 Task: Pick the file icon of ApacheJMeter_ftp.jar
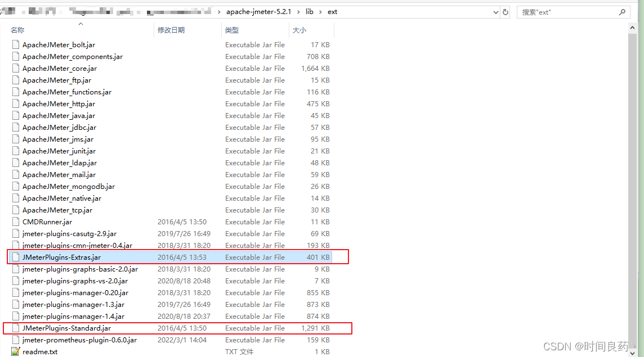point(16,80)
